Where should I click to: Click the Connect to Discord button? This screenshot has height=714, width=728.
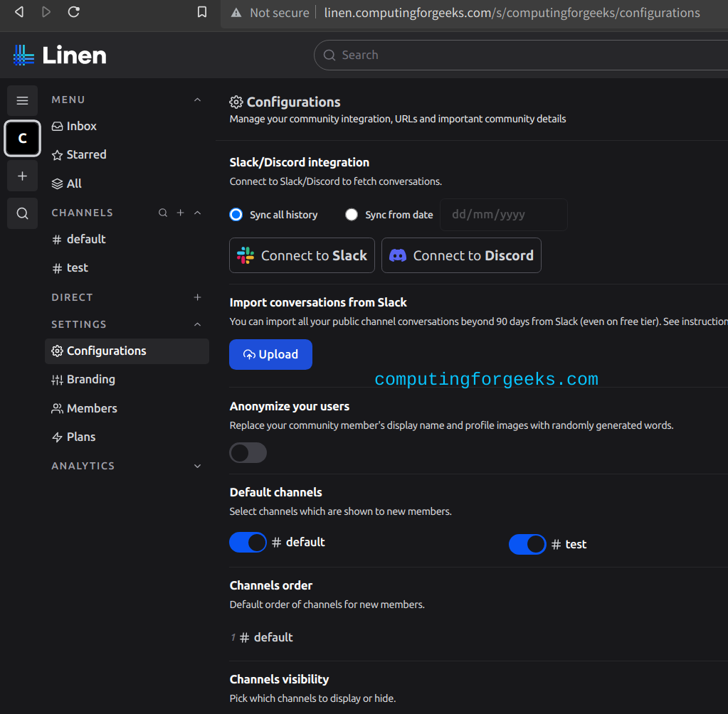tap(461, 255)
